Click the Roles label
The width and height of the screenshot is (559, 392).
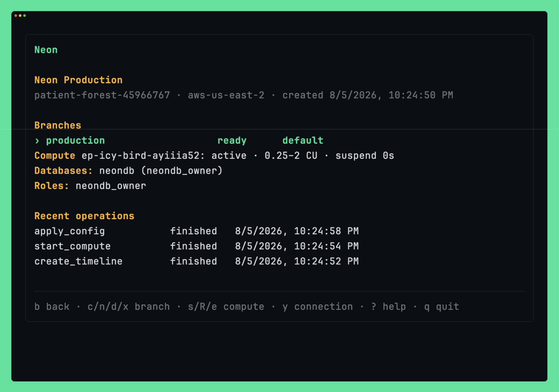click(52, 186)
